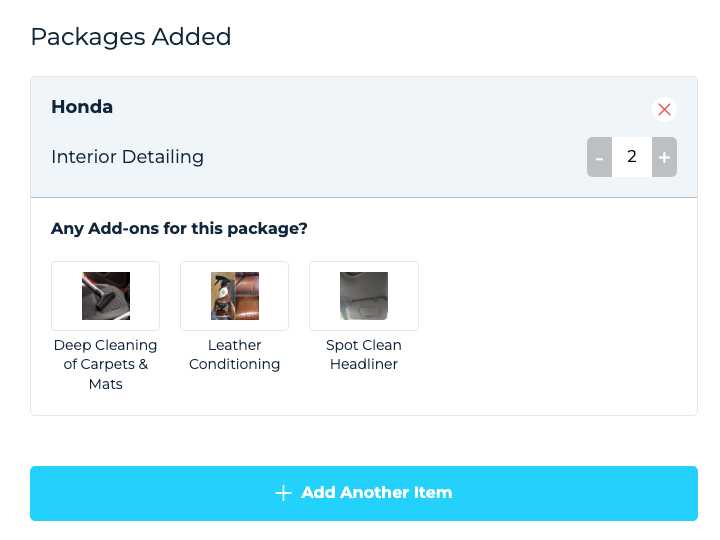Click the Honda package title
The height and width of the screenshot is (540, 720).
pyautogui.click(x=82, y=107)
